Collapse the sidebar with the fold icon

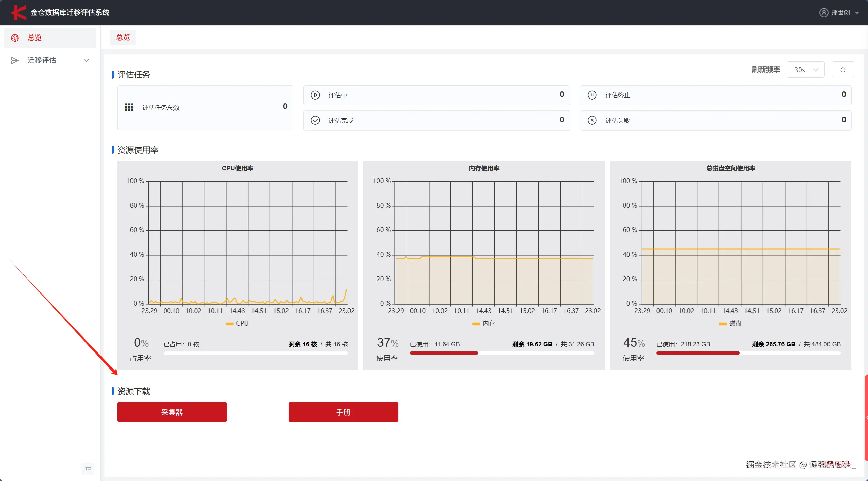(x=88, y=469)
